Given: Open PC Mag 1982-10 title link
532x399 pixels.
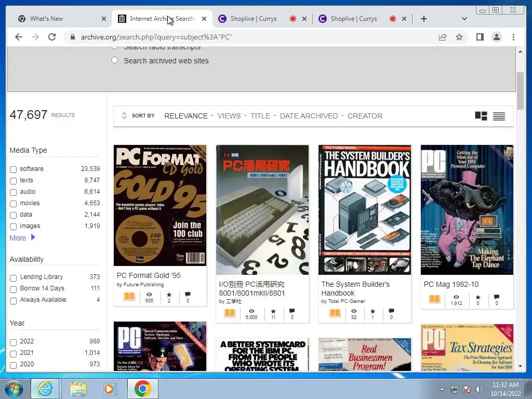Looking at the screenshot, I should coord(451,284).
